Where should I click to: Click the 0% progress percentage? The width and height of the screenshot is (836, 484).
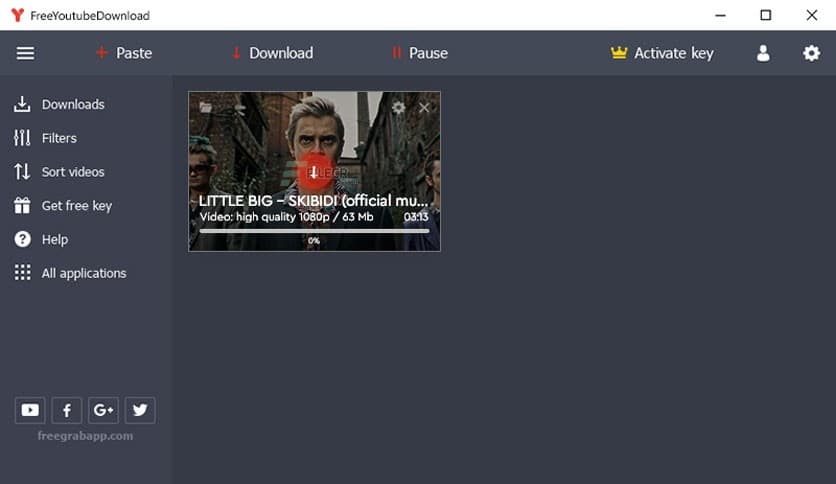click(x=314, y=241)
